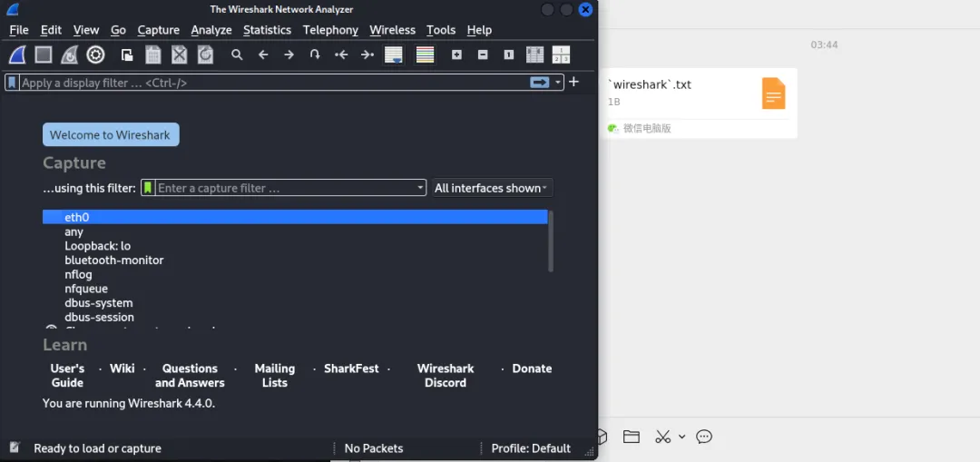The image size is (980, 462).
Task: Jump to first packet icon
Action: click(341, 55)
